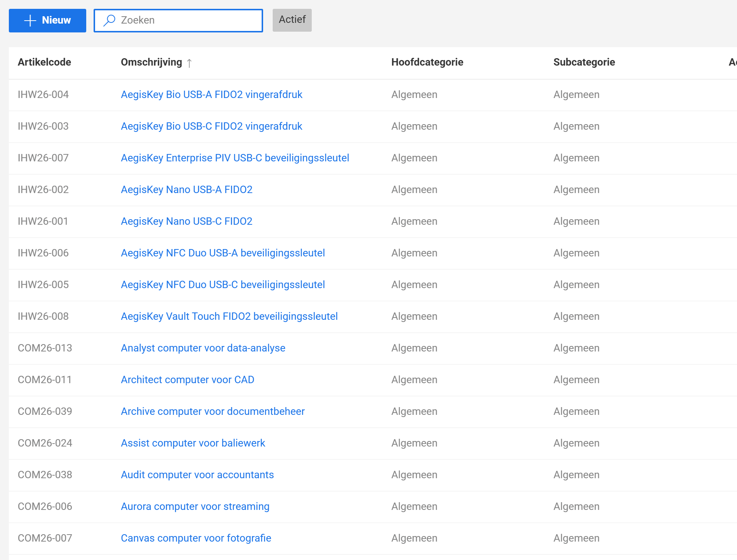Image resolution: width=737 pixels, height=560 pixels.
Task: Open AegisKey Bio USB-A FIDO2 vingerafdruk
Action: pyautogui.click(x=212, y=95)
